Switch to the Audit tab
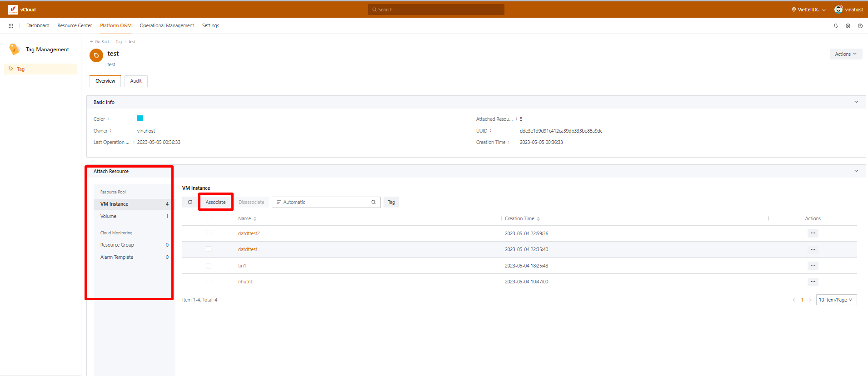Viewport: 868px width, 376px height. [x=136, y=81]
